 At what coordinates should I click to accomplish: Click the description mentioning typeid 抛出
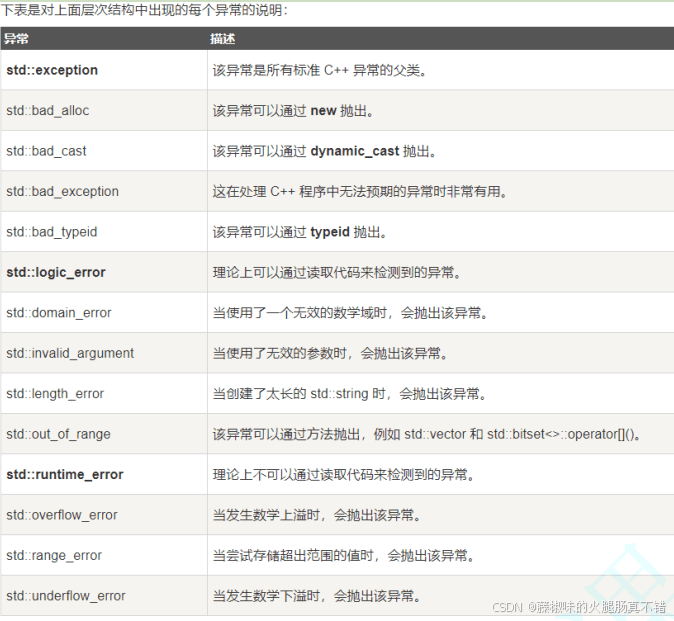[x=300, y=232]
